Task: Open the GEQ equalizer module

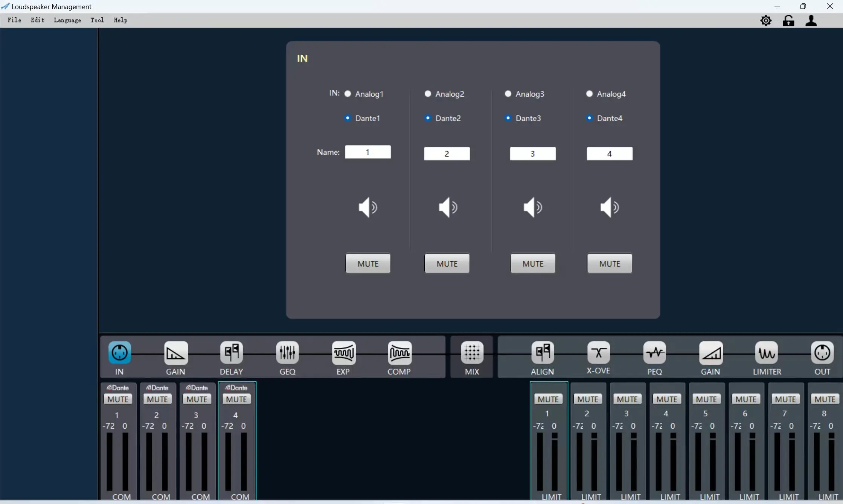Action: (287, 353)
